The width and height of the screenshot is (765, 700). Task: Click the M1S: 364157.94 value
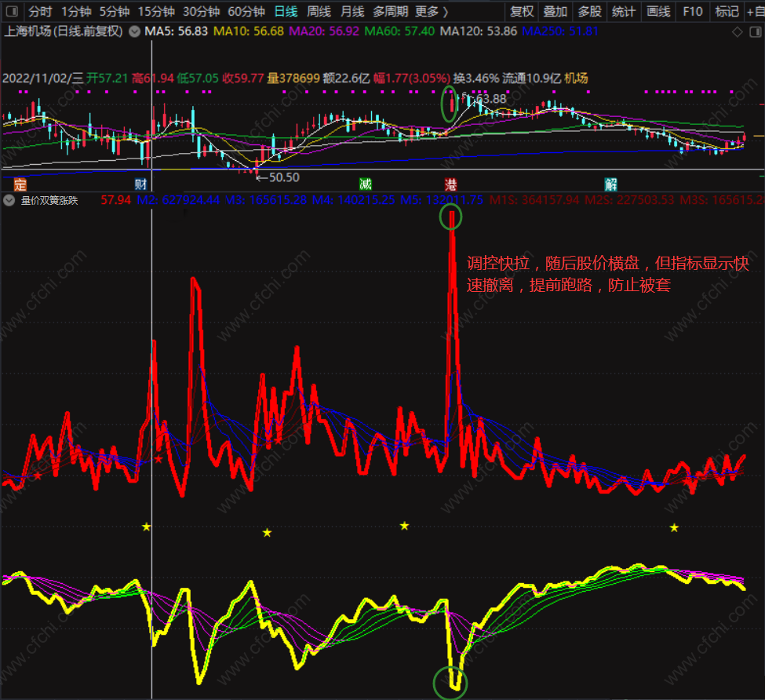pyautogui.click(x=534, y=200)
